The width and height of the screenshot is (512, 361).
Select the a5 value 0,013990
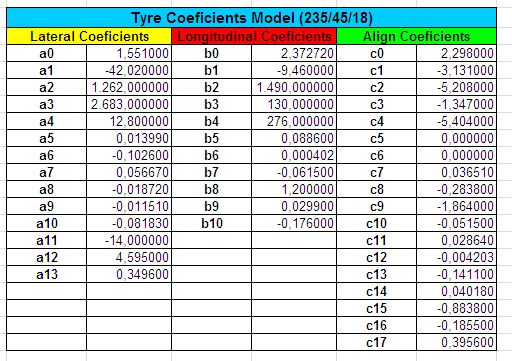129,138
